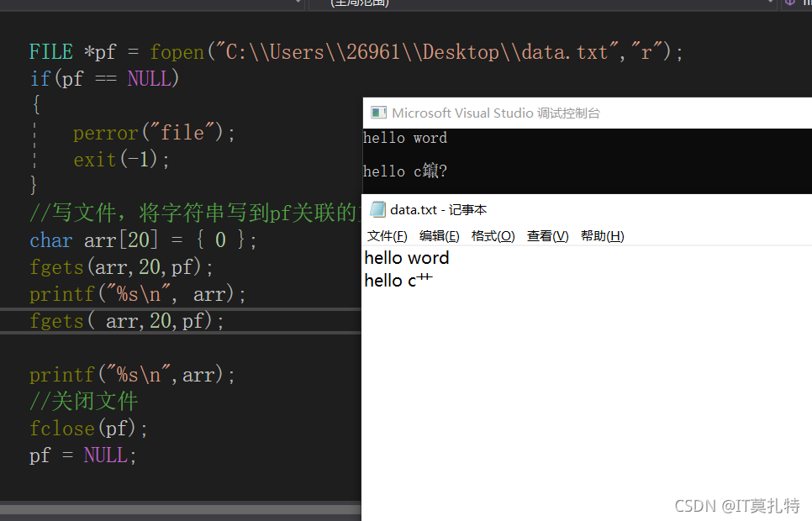Click the fopen line in code editor
Screen dimensions: 812x521
pos(356,52)
